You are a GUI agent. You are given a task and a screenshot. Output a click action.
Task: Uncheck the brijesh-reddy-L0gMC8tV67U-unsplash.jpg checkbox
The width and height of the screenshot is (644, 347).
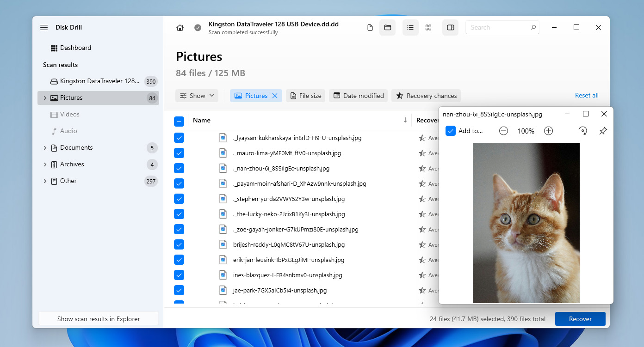(x=179, y=244)
